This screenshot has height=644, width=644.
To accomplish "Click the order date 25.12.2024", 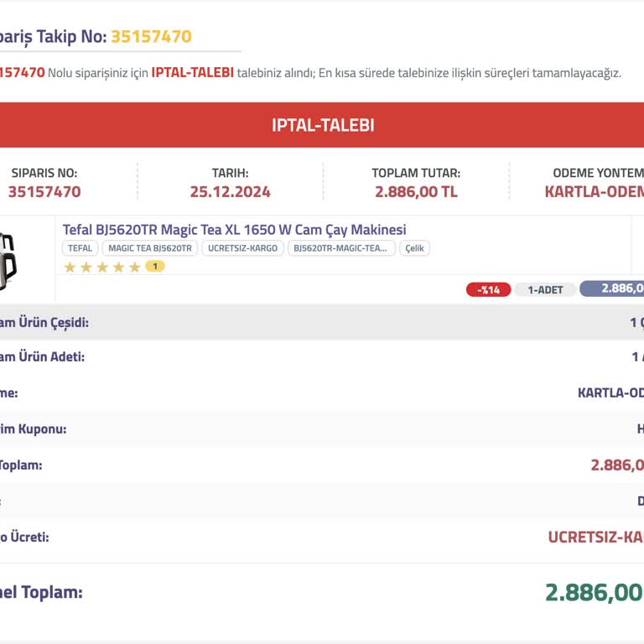I will click(x=230, y=192).
